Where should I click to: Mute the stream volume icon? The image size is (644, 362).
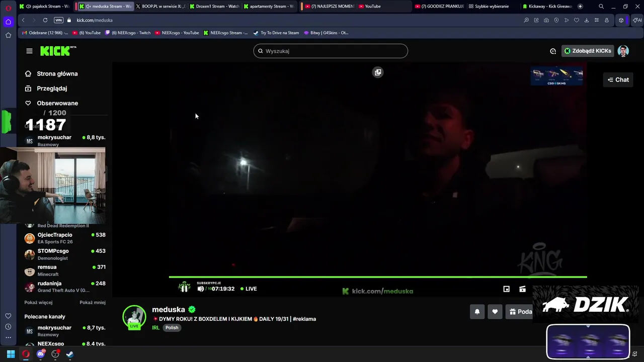point(201,289)
